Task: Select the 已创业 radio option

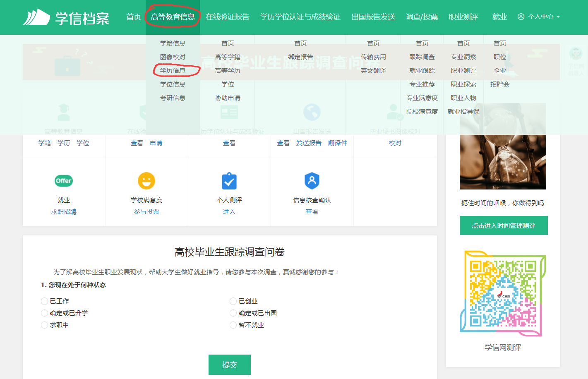Action: pyautogui.click(x=233, y=301)
